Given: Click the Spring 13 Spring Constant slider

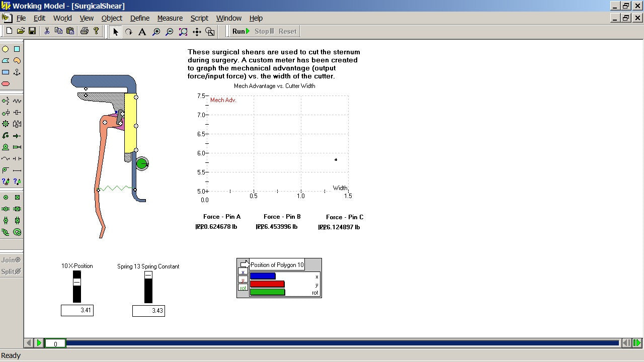Looking at the screenshot, I should tap(148, 287).
